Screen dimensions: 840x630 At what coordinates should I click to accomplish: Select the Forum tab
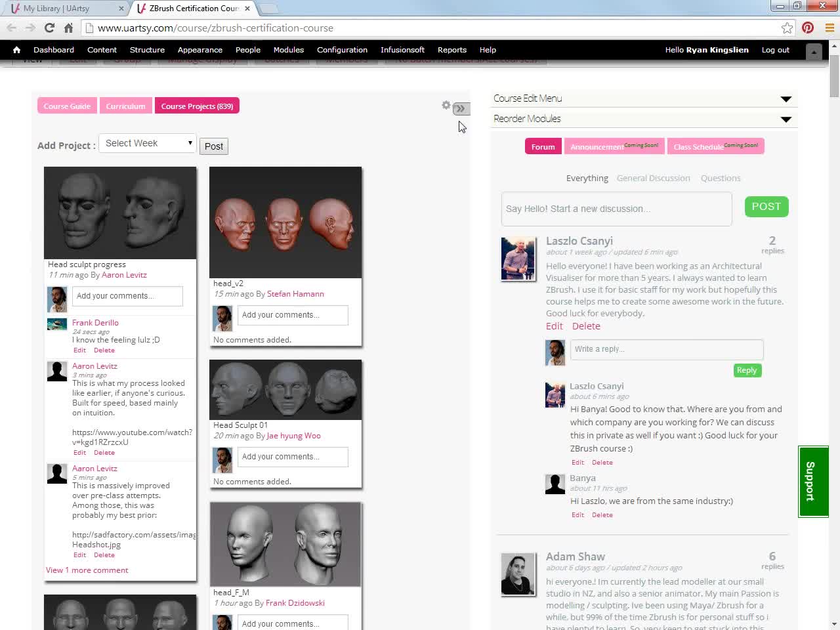tap(543, 146)
